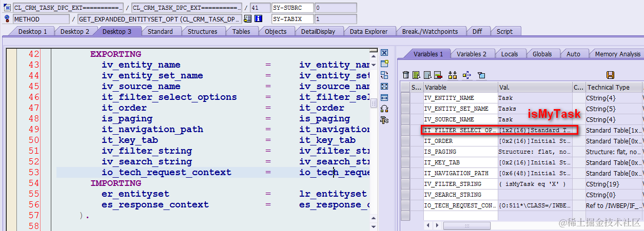Click the New Tool icon with yellow star

pyautogui.click(x=384, y=64)
